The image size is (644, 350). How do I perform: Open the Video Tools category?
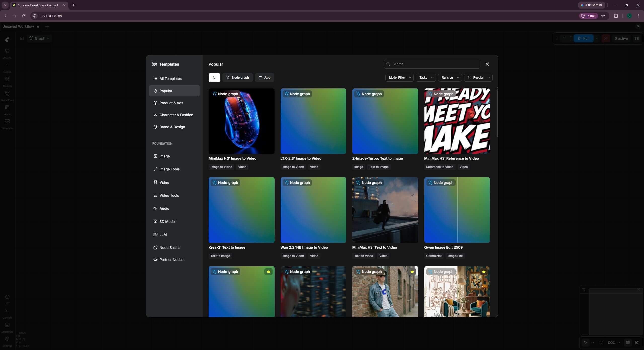click(174, 195)
